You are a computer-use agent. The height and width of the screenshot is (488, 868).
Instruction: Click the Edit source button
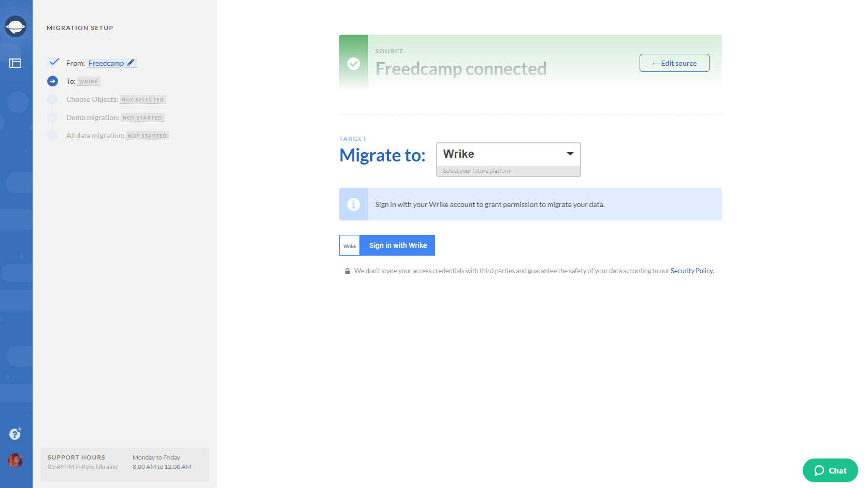674,63
